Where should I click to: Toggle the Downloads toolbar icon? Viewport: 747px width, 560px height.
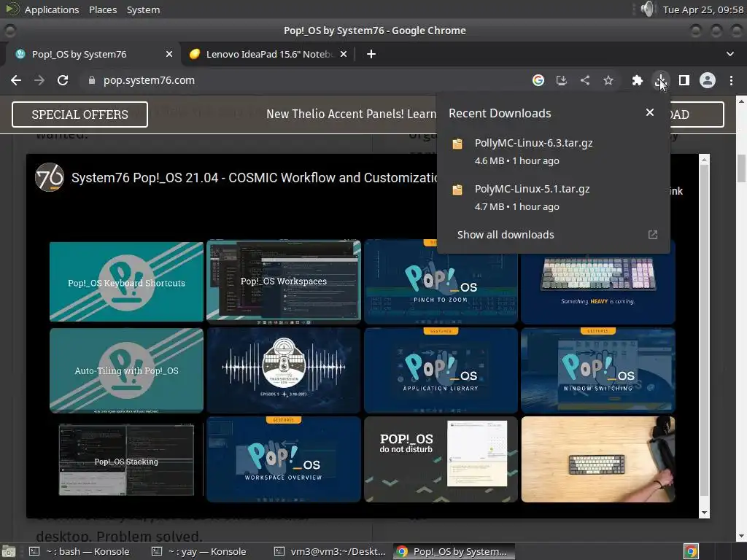[661, 80]
